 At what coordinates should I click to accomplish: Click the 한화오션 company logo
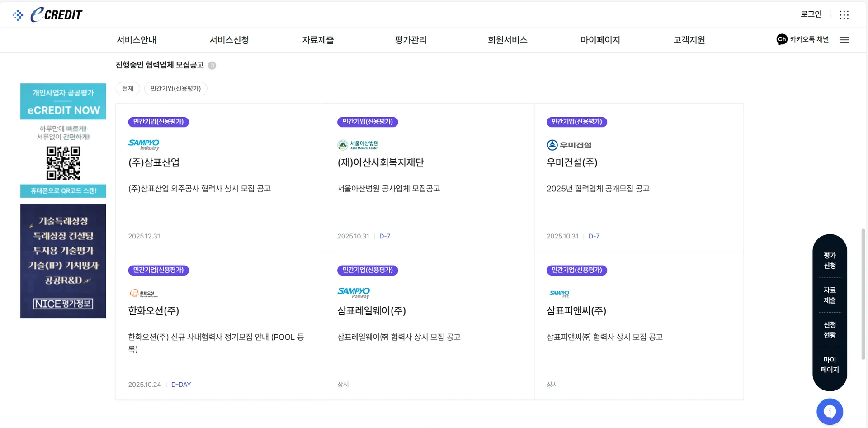[x=145, y=293]
